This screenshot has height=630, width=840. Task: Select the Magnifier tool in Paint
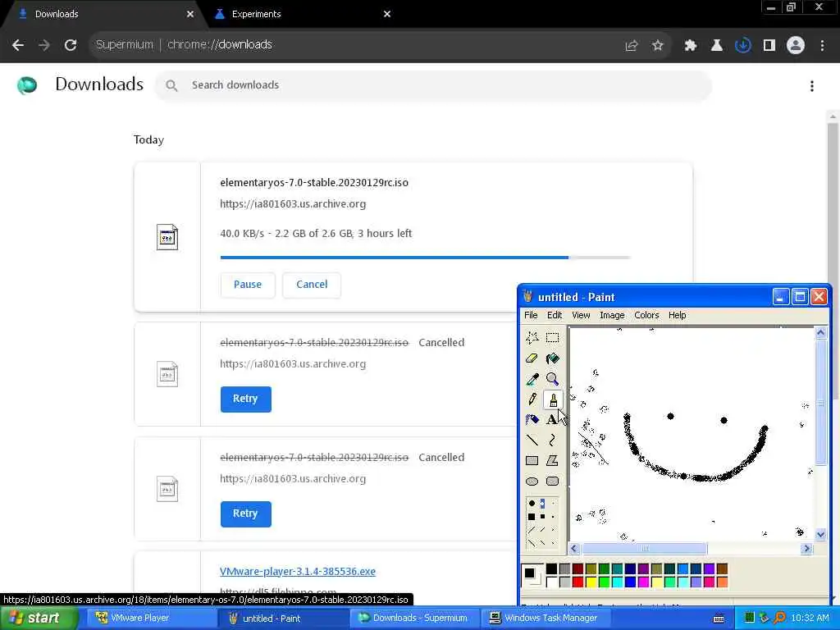[x=552, y=379]
